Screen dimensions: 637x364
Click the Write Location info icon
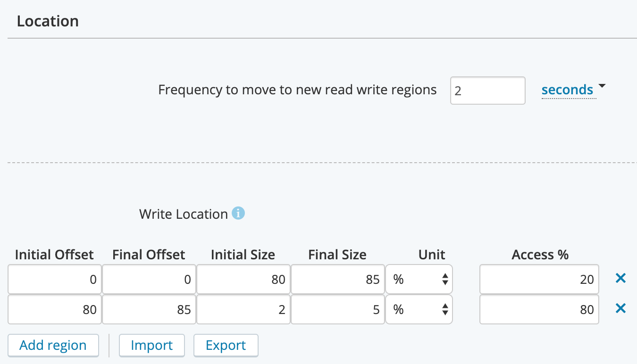(x=238, y=214)
